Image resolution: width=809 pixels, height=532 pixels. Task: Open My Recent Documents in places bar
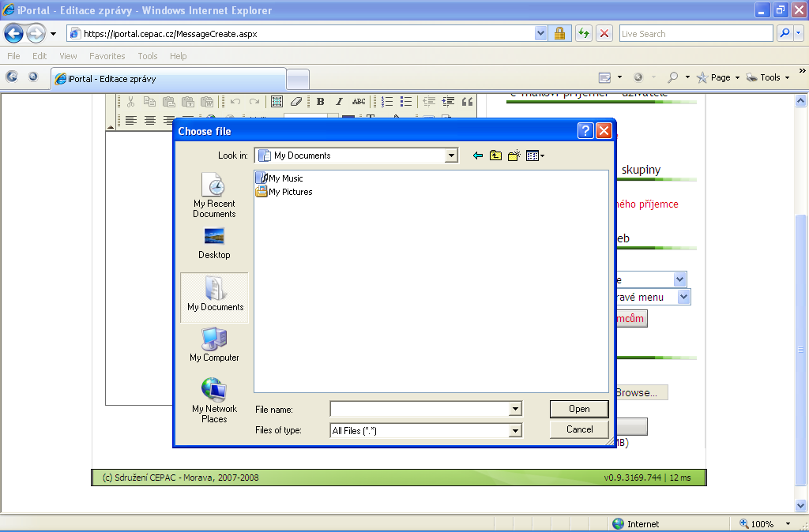214,196
